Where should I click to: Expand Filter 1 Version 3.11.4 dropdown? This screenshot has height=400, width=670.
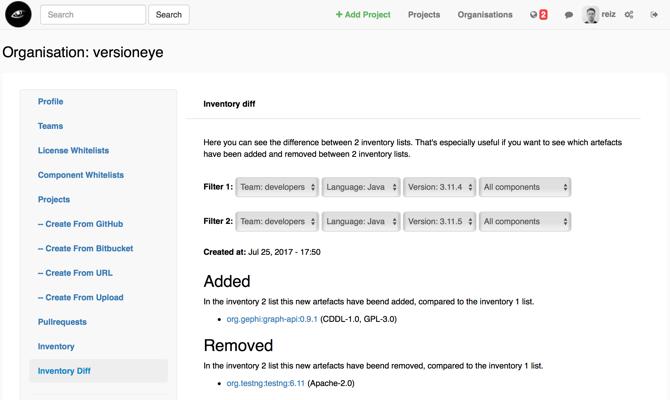pyautogui.click(x=440, y=187)
